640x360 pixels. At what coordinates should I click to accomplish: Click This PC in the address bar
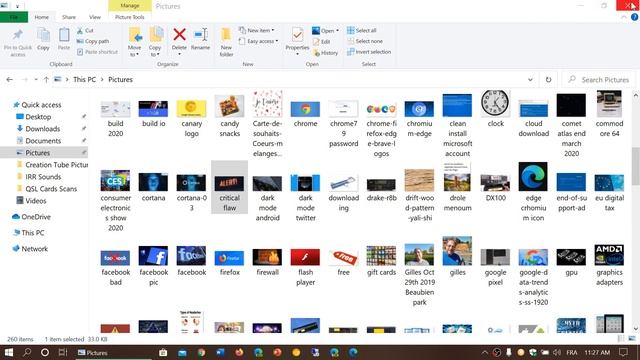click(84, 80)
